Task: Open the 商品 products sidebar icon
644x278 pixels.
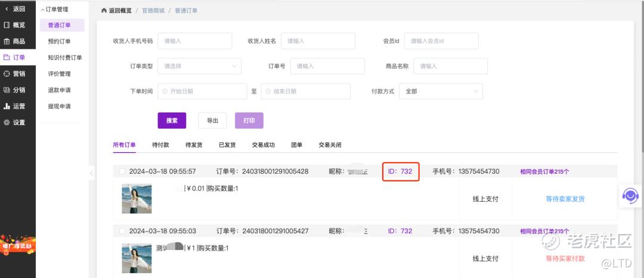Action: [7, 42]
